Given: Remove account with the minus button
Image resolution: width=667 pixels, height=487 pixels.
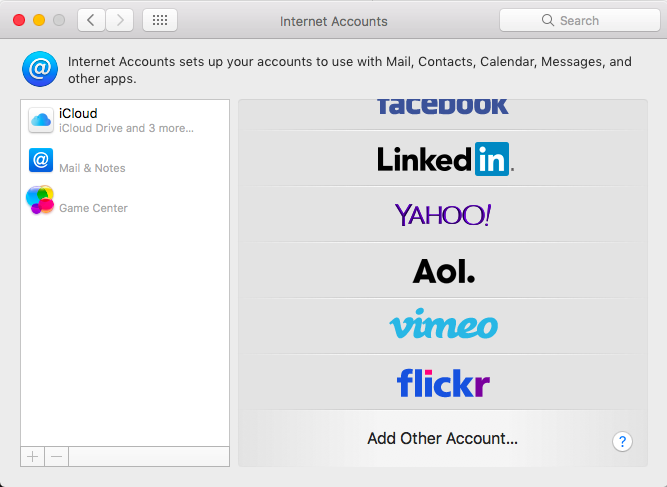Looking at the screenshot, I should tap(56, 457).
